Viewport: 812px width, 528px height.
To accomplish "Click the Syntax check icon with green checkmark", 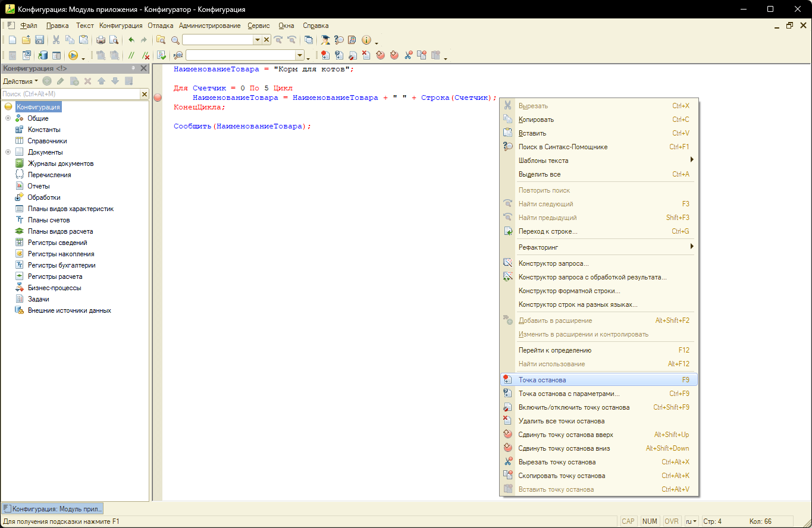I will point(162,55).
